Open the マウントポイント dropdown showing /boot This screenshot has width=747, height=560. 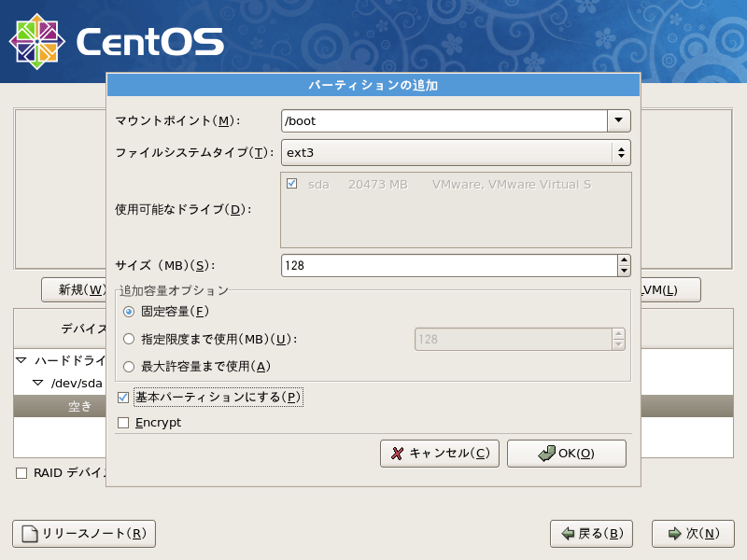[619, 120]
